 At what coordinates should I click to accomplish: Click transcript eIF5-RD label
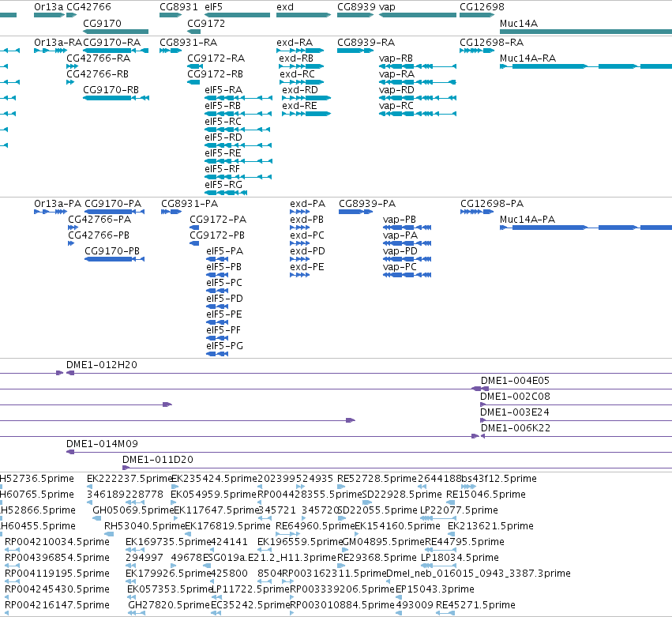pos(223,137)
